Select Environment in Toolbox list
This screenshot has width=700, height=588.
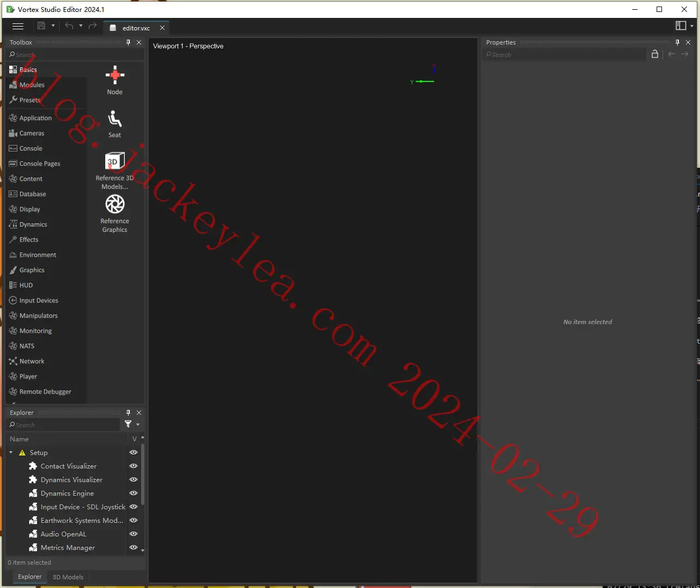coord(45,255)
